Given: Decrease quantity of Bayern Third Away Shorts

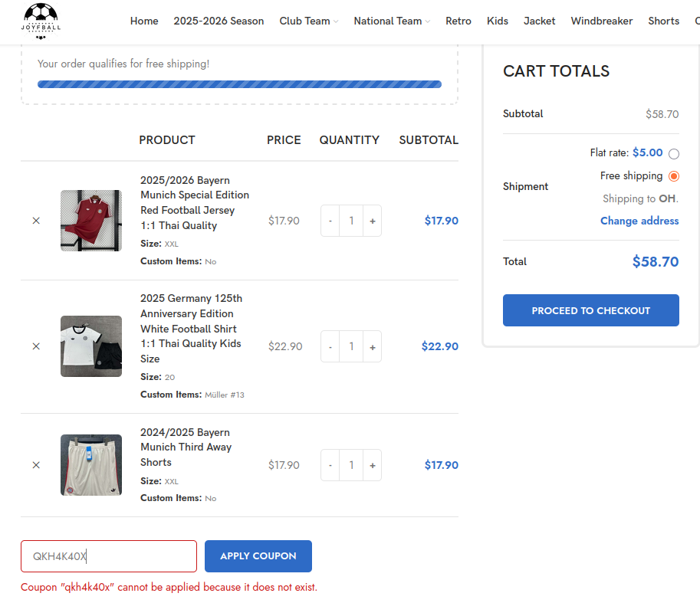Looking at the screenshot, I should pos(330,465).
